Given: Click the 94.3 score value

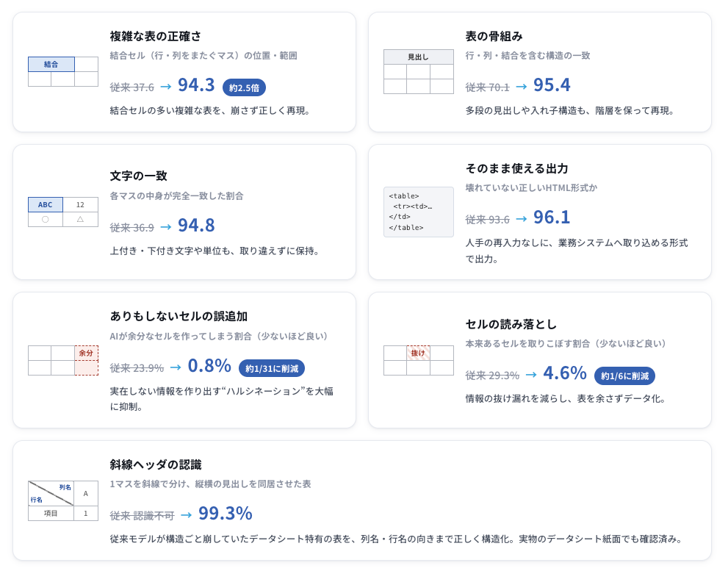Looking at the screenshot, I should (x=196, y=85).
